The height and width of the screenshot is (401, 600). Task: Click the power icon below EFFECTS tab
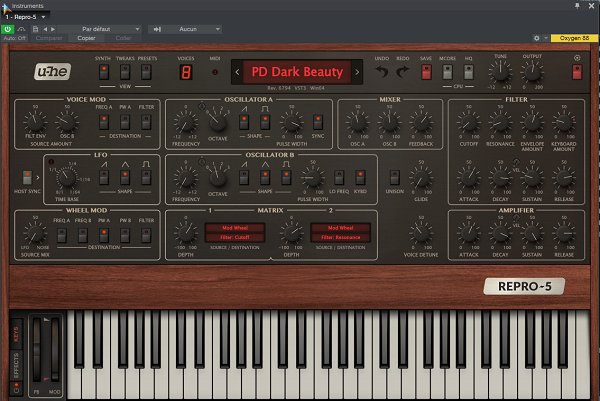tap(16, 390)
